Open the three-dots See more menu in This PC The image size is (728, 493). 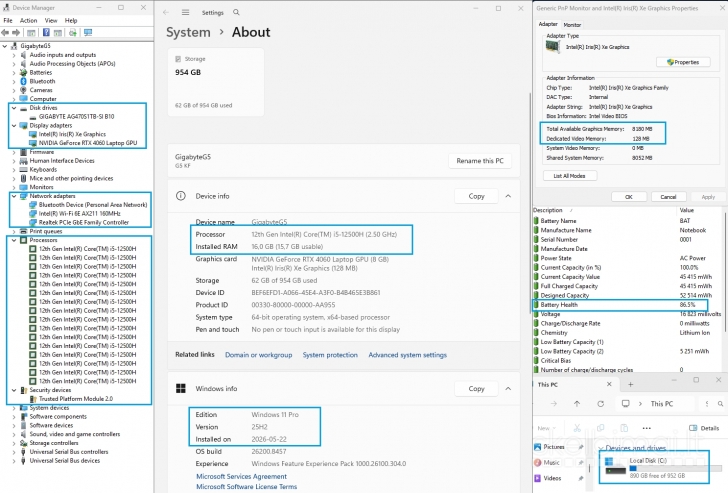point(646,428)
